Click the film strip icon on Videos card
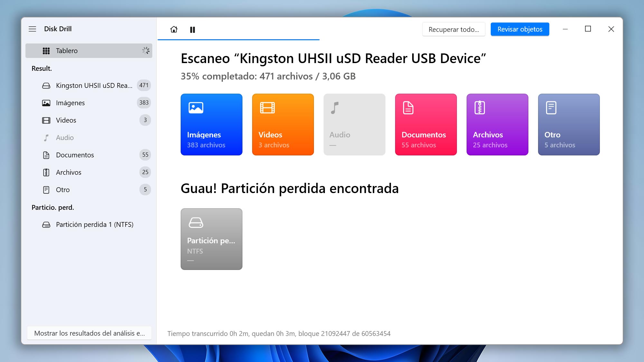The width and height of the screenshot is (644, 362). coord(267,108)
